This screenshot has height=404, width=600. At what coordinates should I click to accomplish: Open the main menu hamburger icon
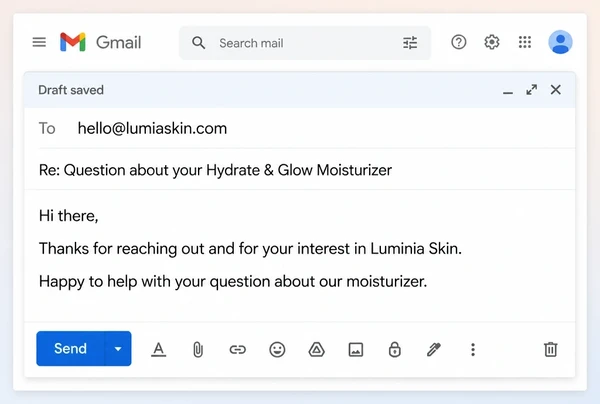[39, 42]
